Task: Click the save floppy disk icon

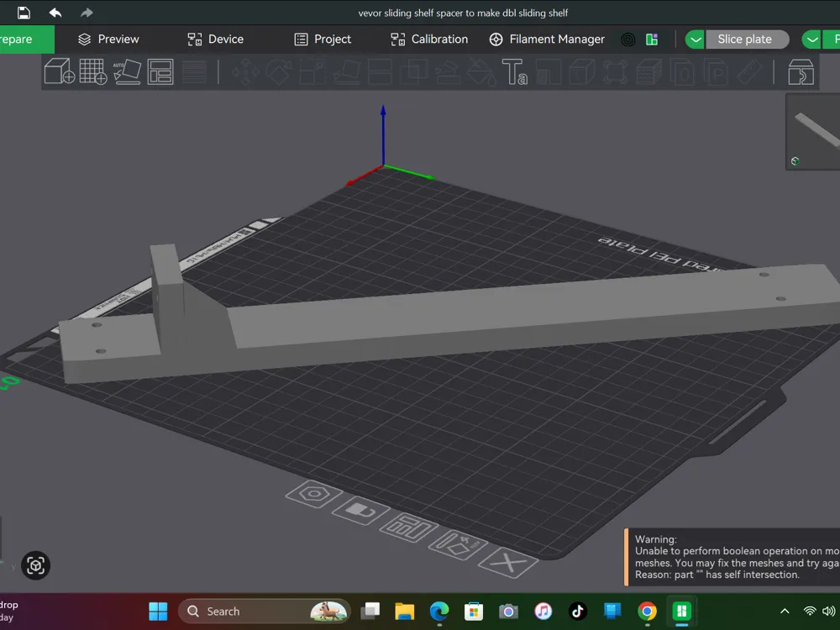Action: [x=24, y=13]
